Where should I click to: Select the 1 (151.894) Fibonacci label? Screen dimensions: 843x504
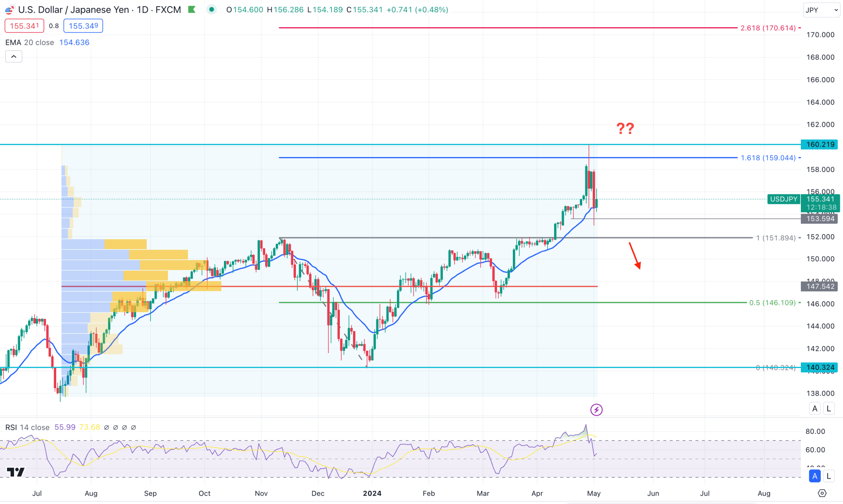[x=776, y=238]
